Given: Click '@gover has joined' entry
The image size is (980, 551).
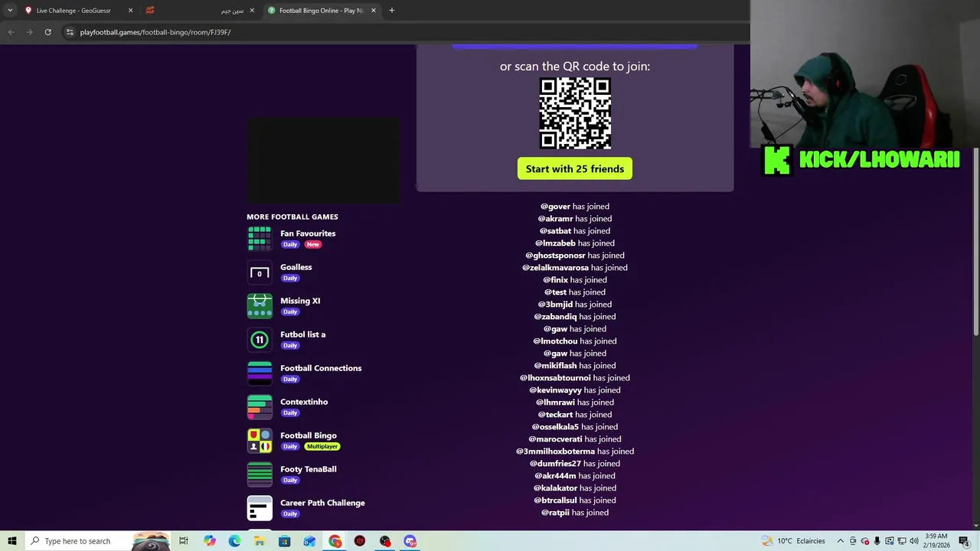Looking at the screenshot, I should tap(575, 207).
